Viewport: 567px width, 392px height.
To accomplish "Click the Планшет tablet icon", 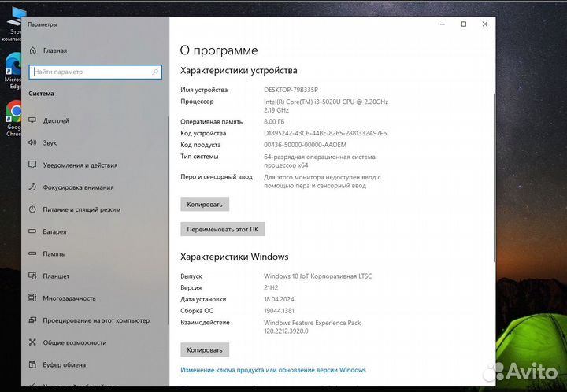I will coord(32,276).
